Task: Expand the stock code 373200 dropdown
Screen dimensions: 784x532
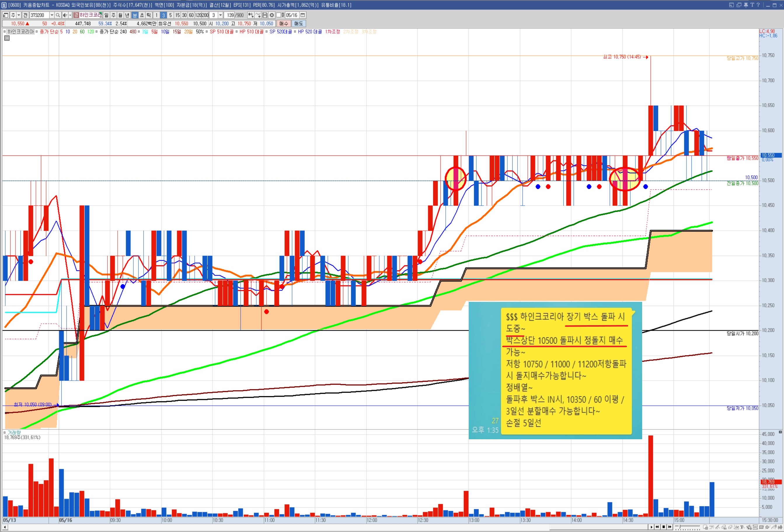Action: click(52, 15)
